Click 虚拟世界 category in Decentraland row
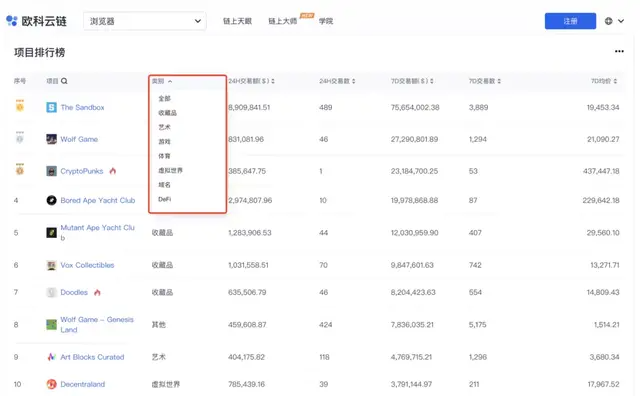 [x=166, y=384]
